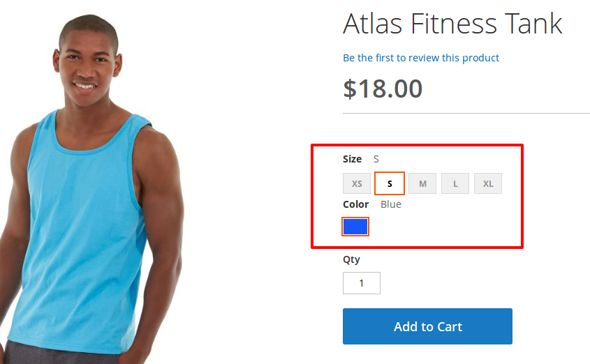Choose size S swatch
This screenshot has height=364, width=590.
point(390,183)
